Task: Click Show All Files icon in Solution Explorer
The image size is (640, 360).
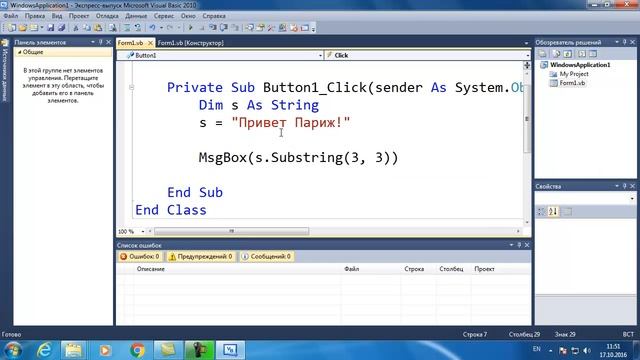Action: coord(556,53)
